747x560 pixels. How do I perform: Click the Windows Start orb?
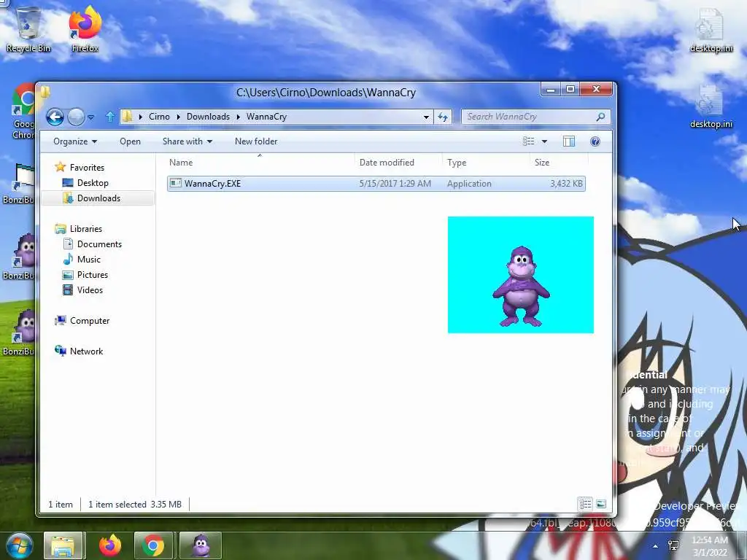click(x=18, y=545)
